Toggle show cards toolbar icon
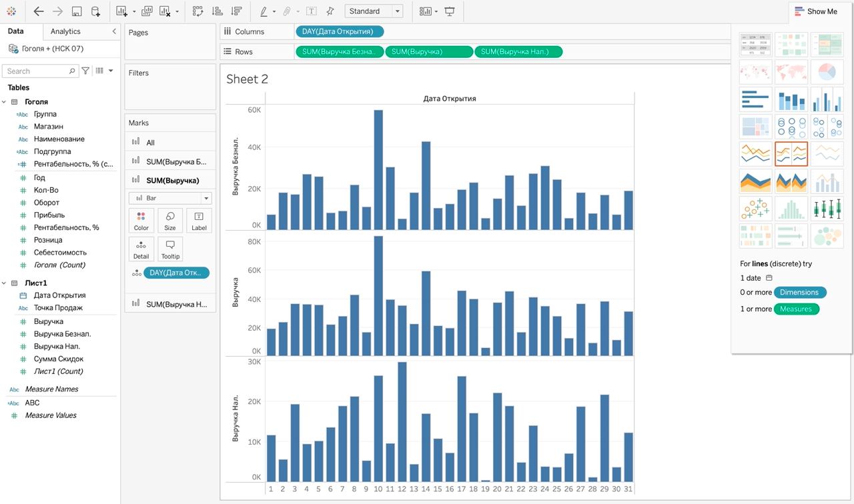Image resolution: width=854 pixels, height=504 pixels. [425, 11]
